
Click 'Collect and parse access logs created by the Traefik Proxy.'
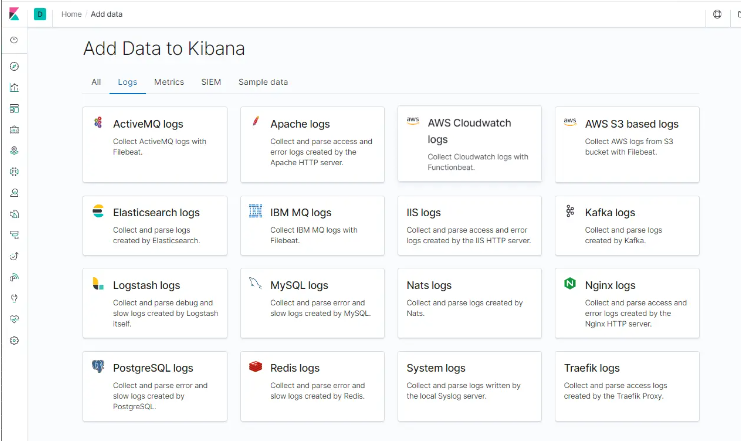click(615, 391)
